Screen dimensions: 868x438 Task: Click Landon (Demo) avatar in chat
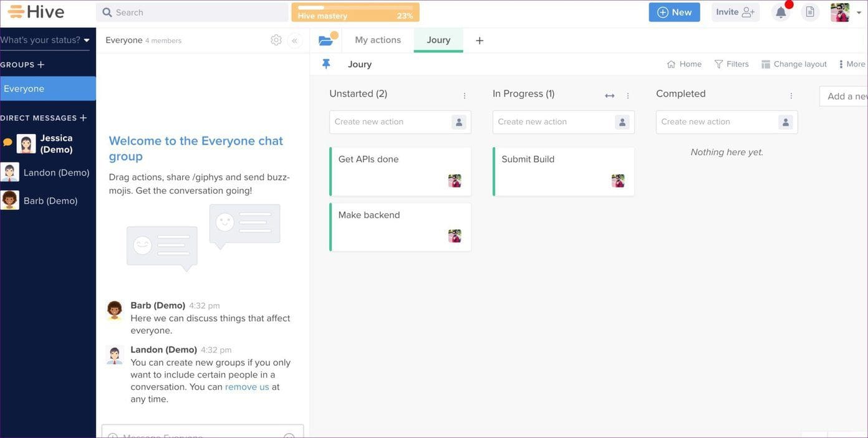tap(115, 355)
